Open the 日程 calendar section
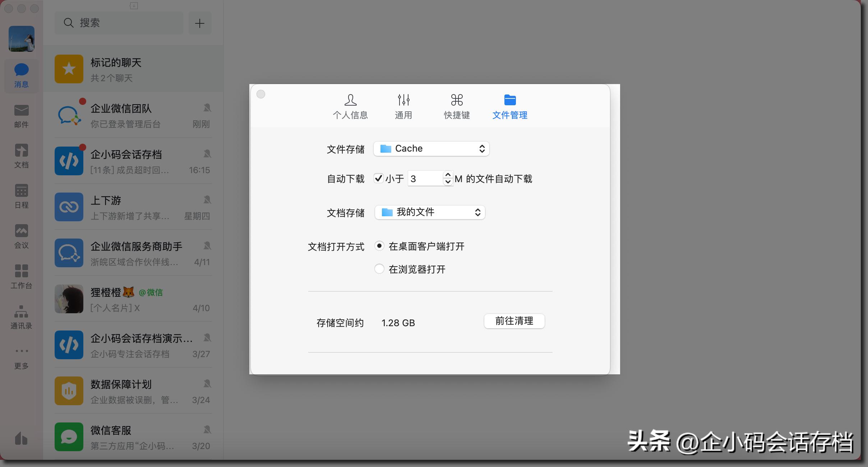This screenshot has width=868, height=467. click(x=21, y=196)
